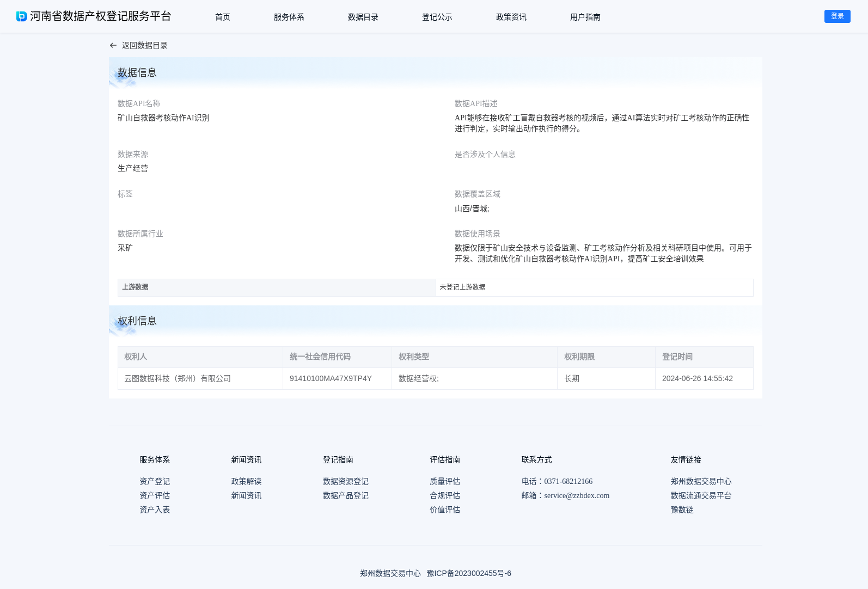Click the 数据来源 label
The width and height of the screenshot is (868, 589).
(133, 154)
